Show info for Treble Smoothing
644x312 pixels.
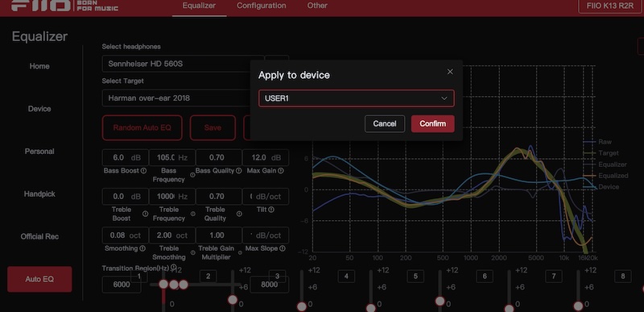pyautogui.click(x=192, y=253)
